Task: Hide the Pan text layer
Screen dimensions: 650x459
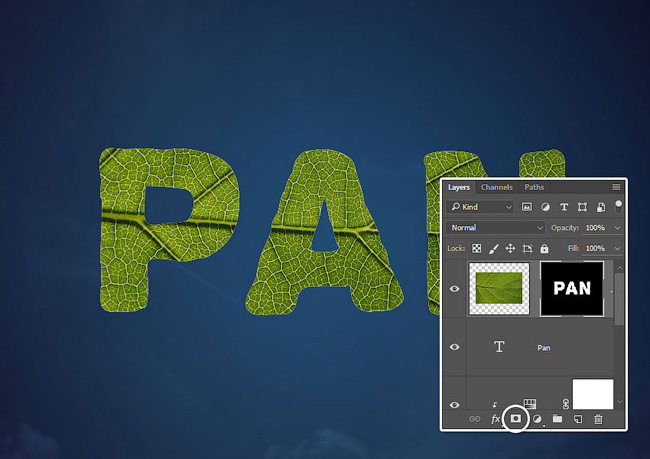Action: pyautogui.click(x=454, y=347)
